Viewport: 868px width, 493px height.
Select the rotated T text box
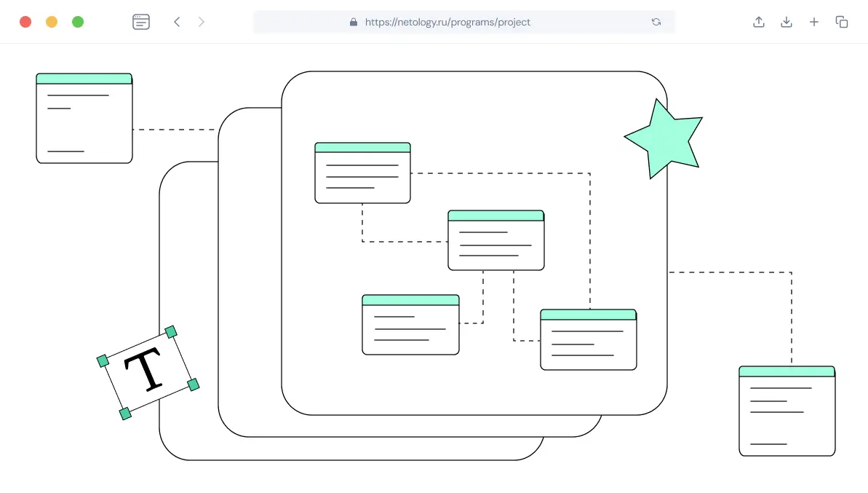[x=148, y=372]
